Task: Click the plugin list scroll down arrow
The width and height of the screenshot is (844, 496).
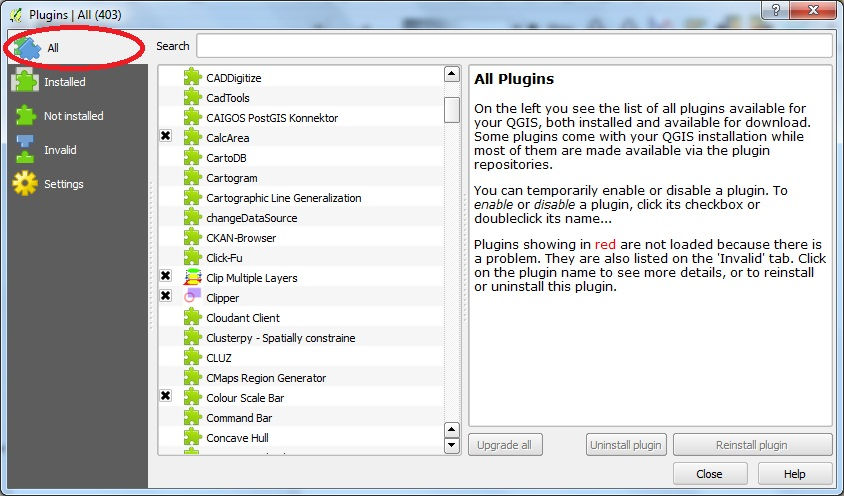Action: 452,445
